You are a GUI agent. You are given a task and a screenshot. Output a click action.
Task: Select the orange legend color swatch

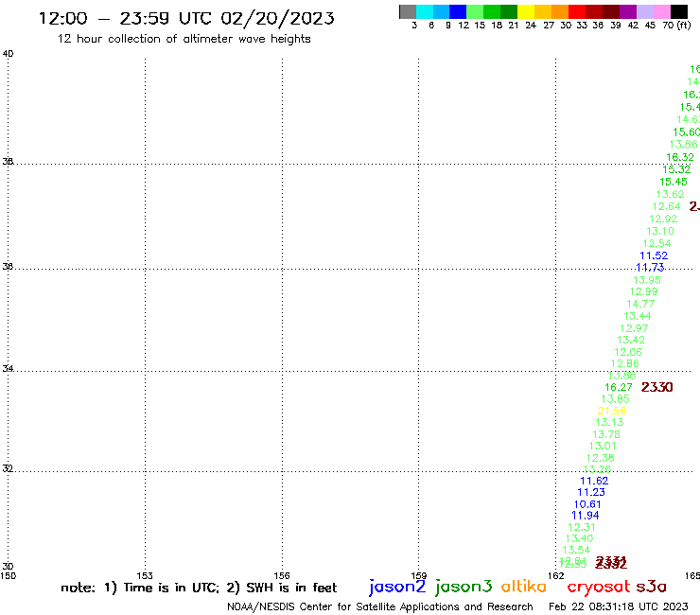tap(560, 11)
